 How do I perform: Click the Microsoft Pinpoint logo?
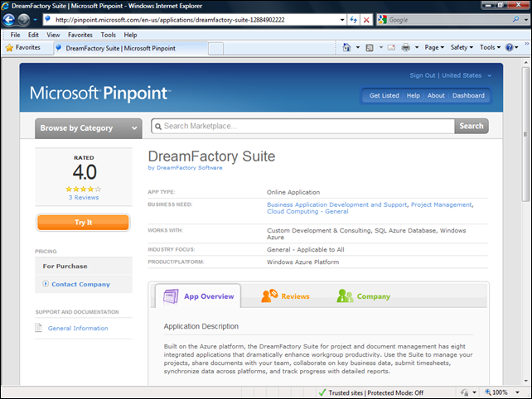tap(100, 94)
